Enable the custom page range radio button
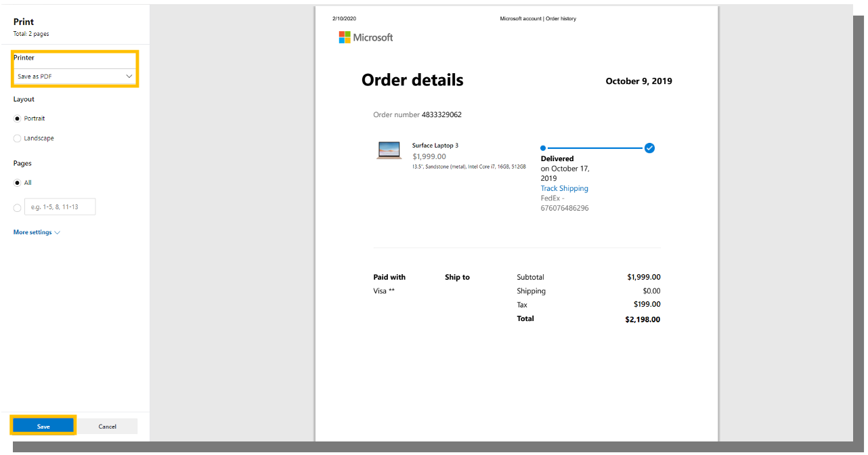This screenshot has height=455, width=868. tap(18, 208)
